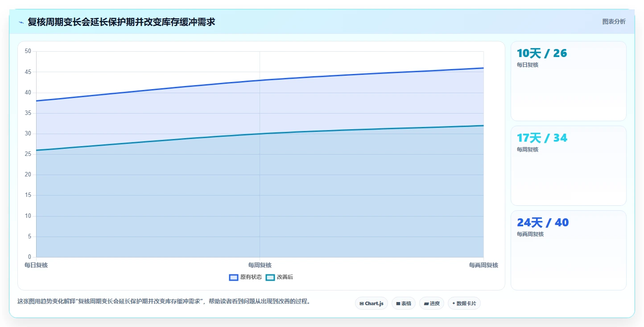Click the y-axis value 25

point(28,154)
